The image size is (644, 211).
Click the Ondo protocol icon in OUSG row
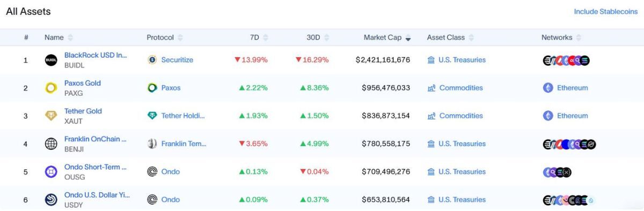152,172
